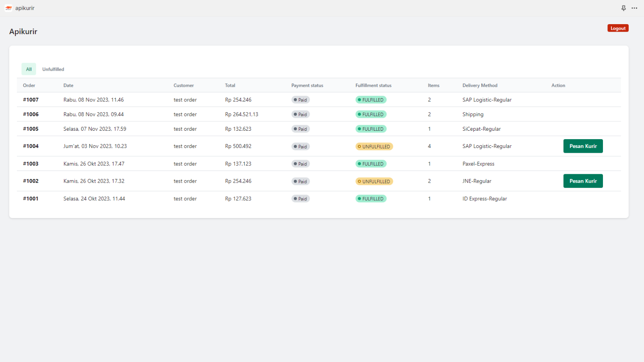Click delivery method ID Express-Regular
644x362 pixels.
(x=485, y=199)
